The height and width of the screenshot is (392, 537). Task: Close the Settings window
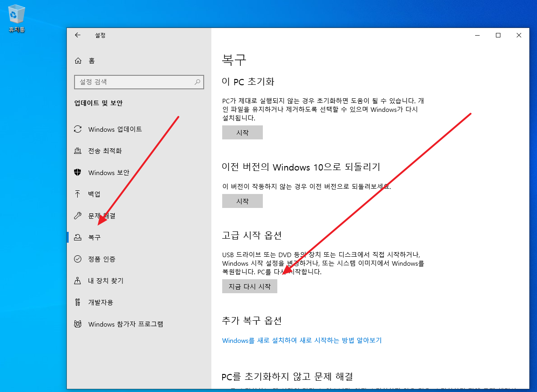[x=519, y=35]
